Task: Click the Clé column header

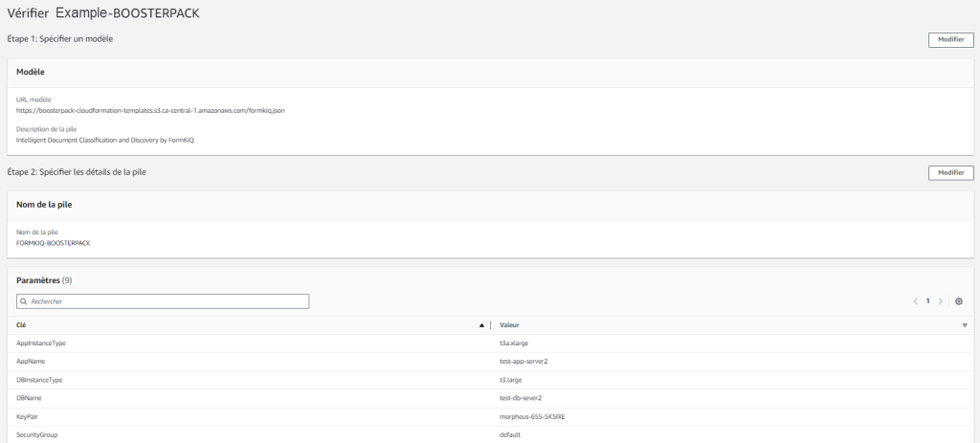Action: pyautogui.click(x=22, y=325)
